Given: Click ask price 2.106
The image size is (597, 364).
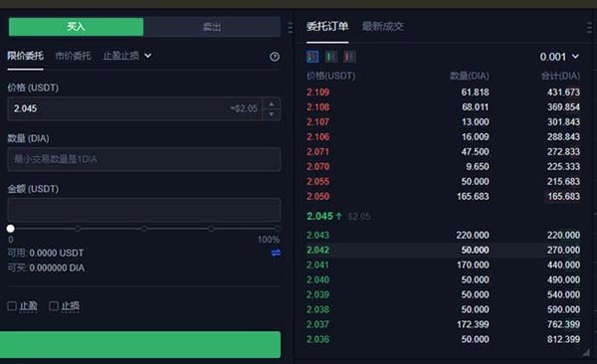Looking at the screenshot, I should pyautogui.click(x=318, y=136).
